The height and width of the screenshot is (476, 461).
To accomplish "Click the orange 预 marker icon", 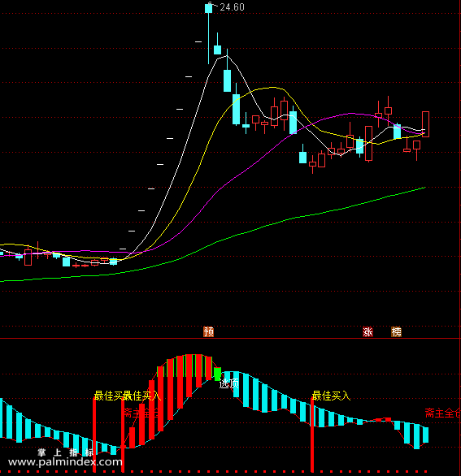I will click(208, 331).
